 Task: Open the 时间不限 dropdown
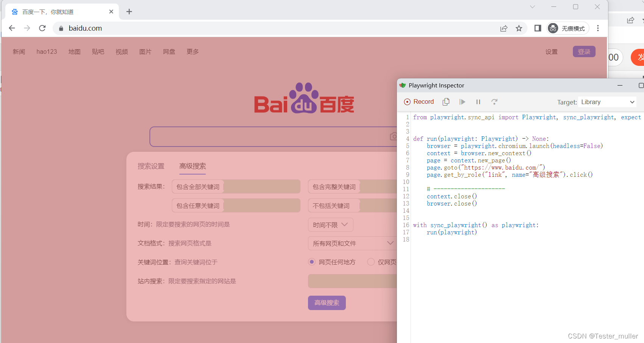331,225
